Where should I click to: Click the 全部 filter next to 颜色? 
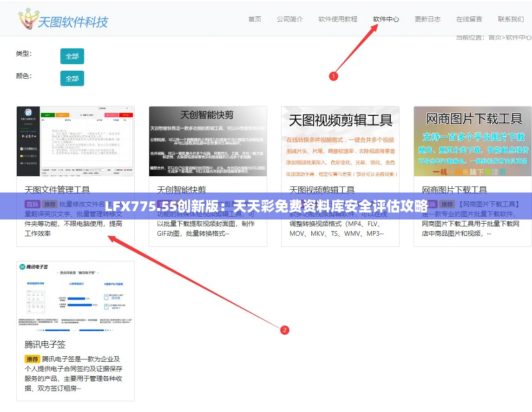(x=72, y=78)
